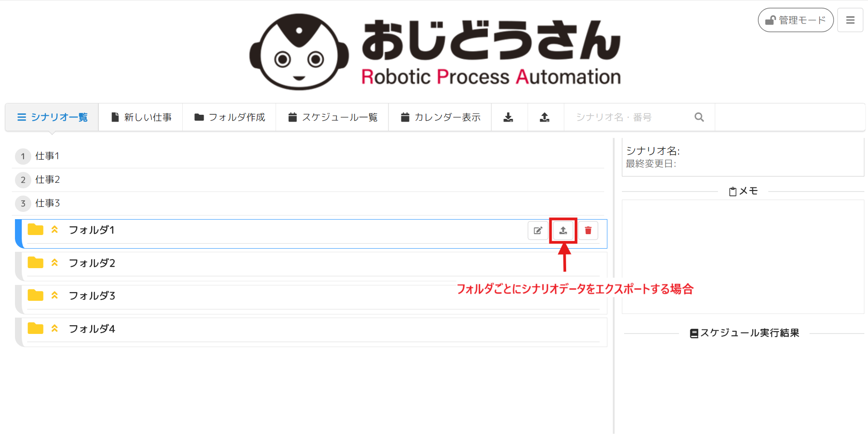
Task: Click the メモ clipboard heading
Action: pyautogui.click(x=743, y=191)
